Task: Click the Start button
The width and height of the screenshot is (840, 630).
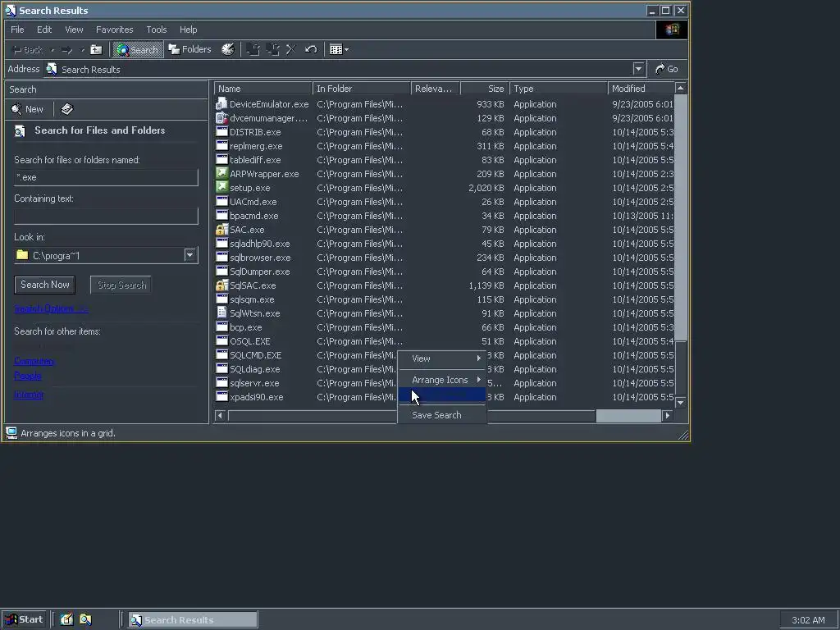Action: (x=25, y=619)
